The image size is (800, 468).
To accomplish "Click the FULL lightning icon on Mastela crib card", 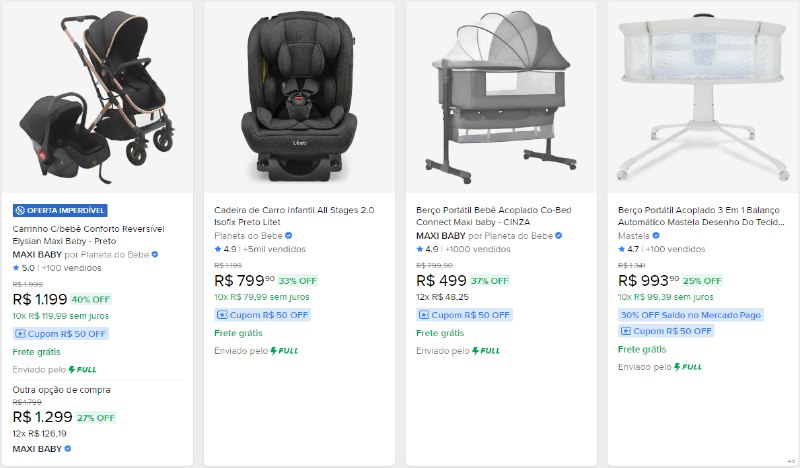I will point(678,367).
